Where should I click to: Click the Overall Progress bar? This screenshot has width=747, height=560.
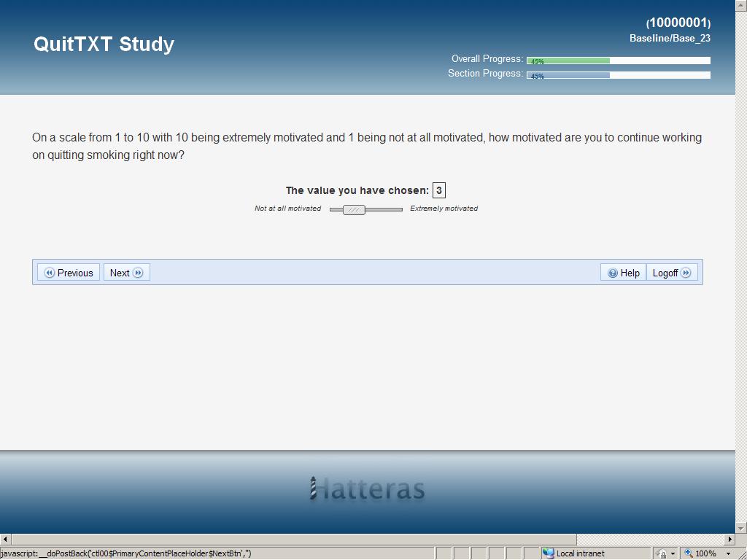tap(619, 61)
